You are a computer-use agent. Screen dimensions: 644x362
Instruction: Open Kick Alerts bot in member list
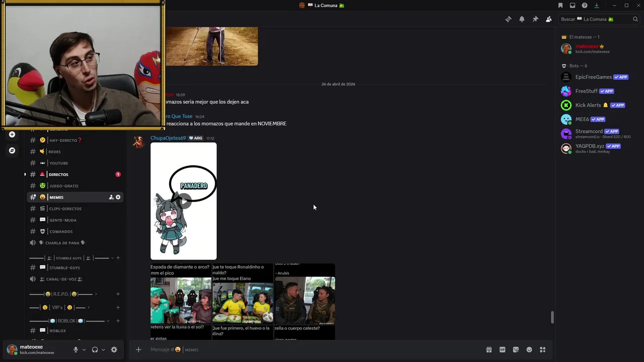[599, 105]
